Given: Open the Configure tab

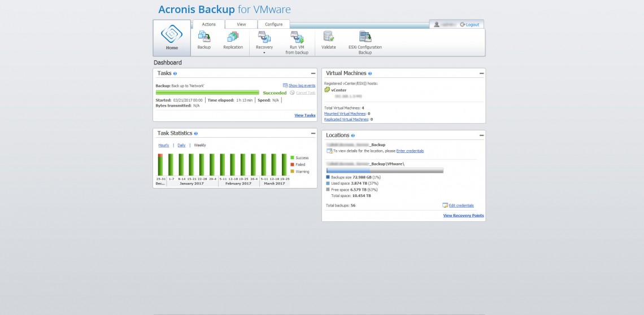Looking at the screenshot, I should pyautogui.click(x=273, y=24).
